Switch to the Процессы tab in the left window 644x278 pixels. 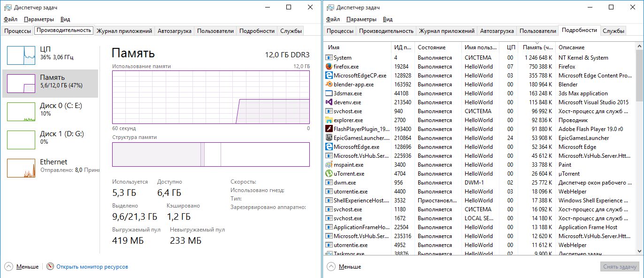17,31
